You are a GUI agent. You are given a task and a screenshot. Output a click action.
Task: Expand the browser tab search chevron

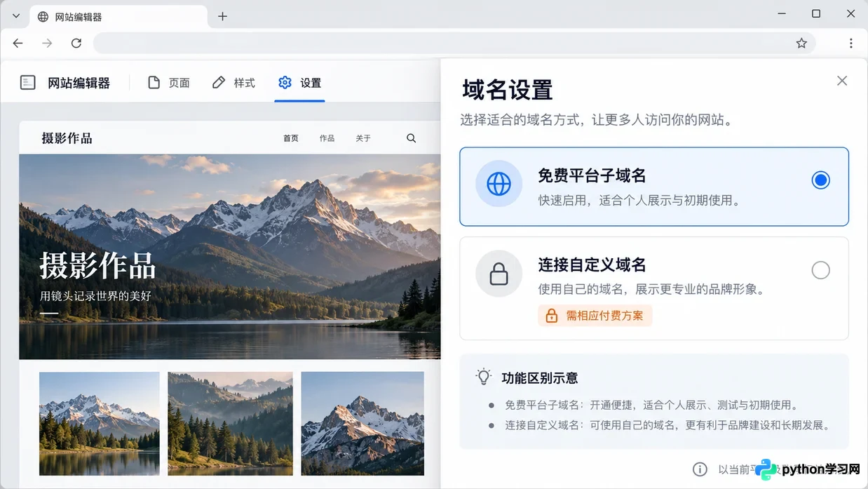(x=16, y=16)
